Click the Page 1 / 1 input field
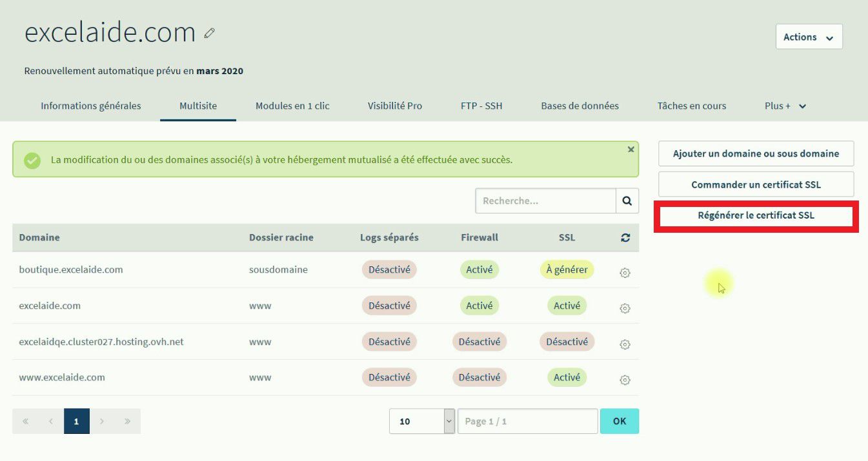Image resolution: width=868 pixels, height=461 pixels. (528, 421)
